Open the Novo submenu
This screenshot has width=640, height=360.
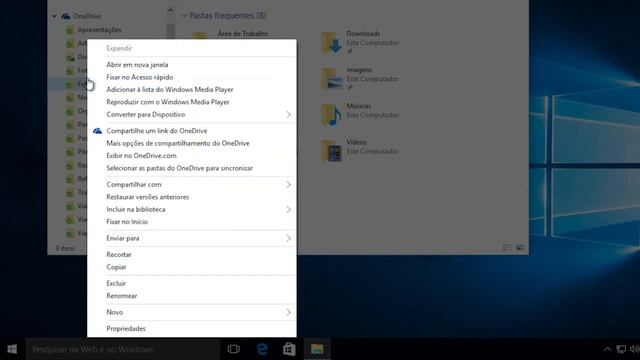pos(191,312)
